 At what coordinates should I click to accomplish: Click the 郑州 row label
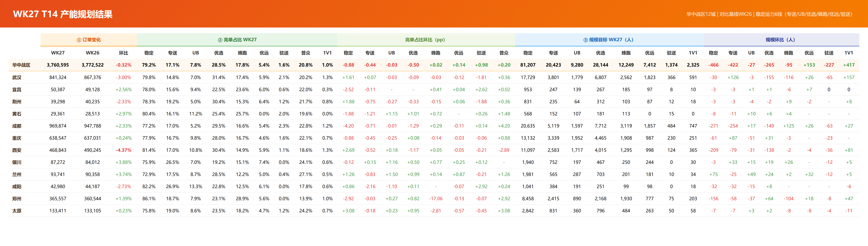click(17, 199)
